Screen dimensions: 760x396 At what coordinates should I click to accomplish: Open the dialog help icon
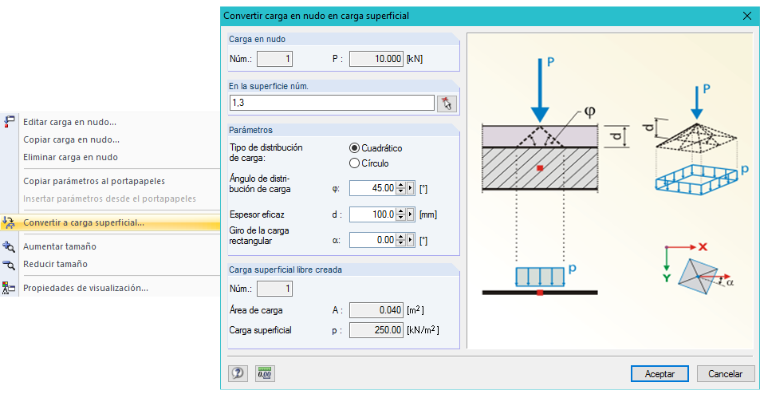238,373
